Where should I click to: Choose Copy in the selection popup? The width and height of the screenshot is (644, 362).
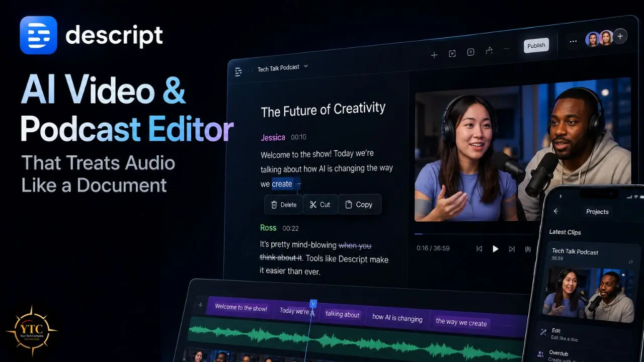pos(359,204)
